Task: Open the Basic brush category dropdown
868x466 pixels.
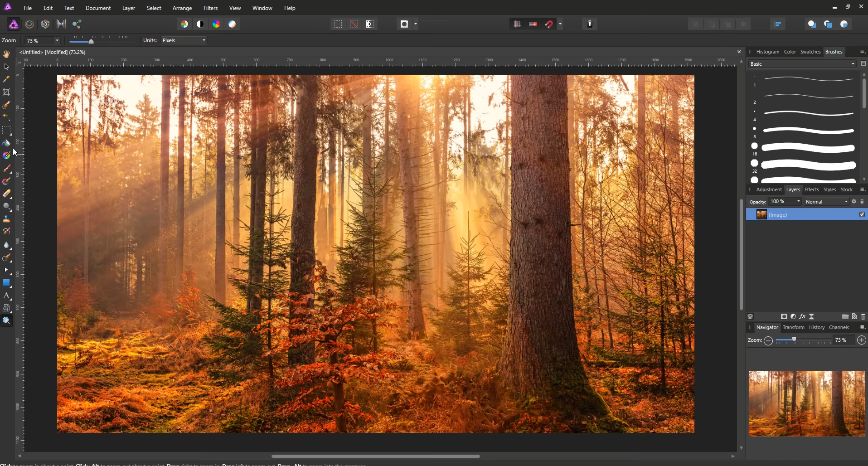Action: 802,64
